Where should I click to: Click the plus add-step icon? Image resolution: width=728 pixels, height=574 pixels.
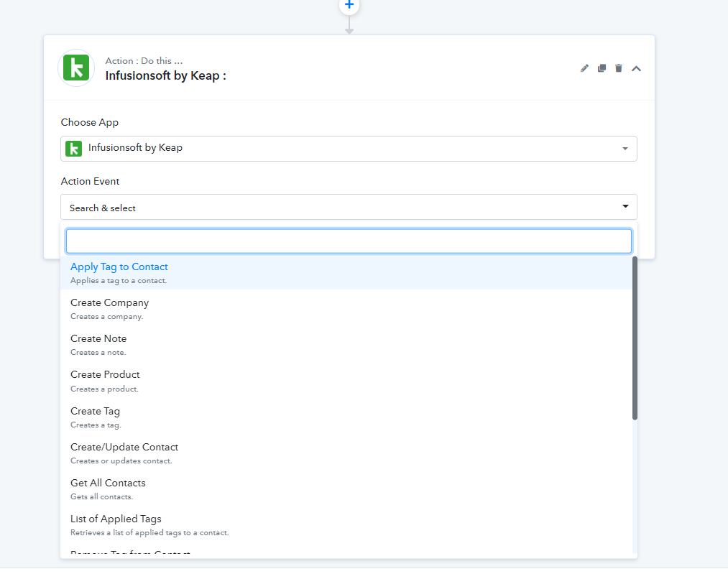[349, 5]
